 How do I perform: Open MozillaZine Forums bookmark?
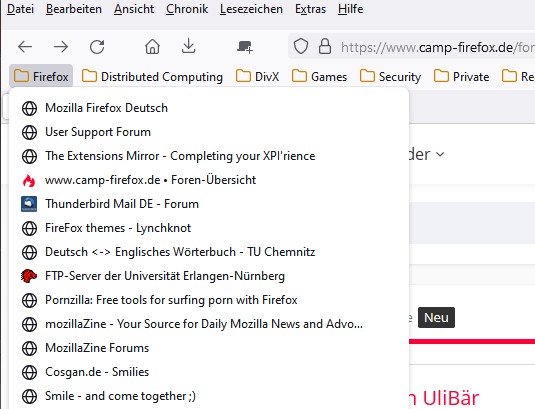click(x=209, y=348)
